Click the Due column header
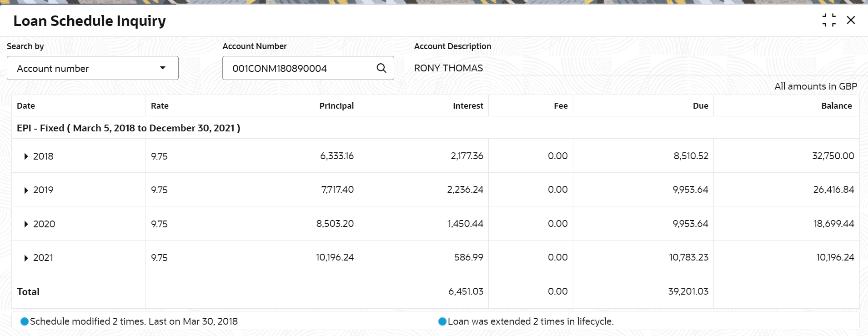The image size is (868, 336). click(700, 105)
